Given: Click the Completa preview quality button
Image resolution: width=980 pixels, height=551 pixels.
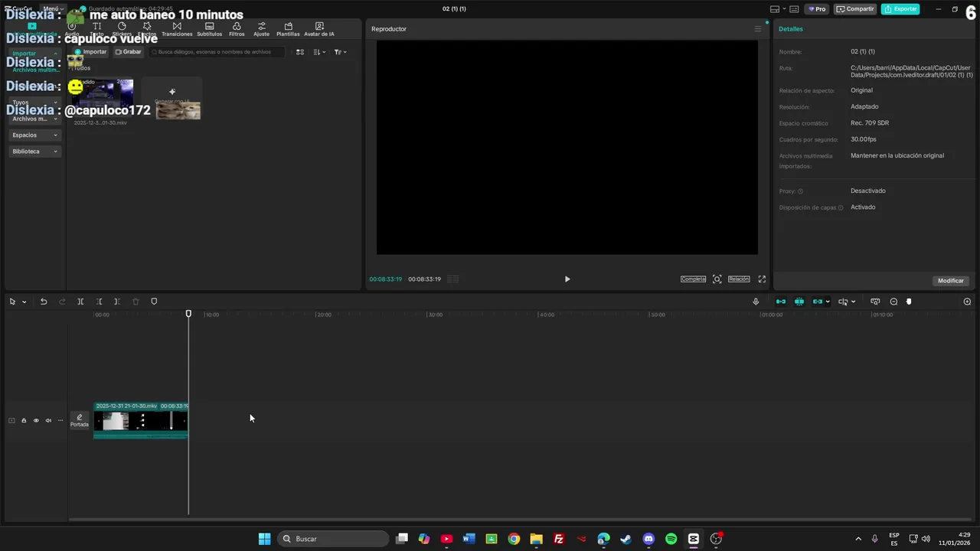Looking at the screenshot, I should (693, 279).
